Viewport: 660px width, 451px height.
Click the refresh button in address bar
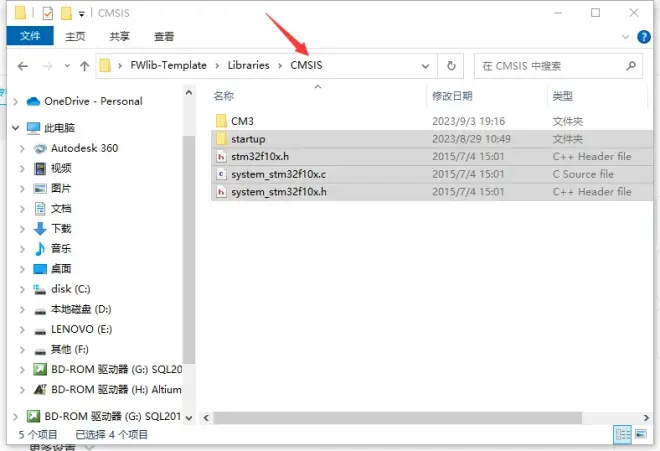[451, 66]
